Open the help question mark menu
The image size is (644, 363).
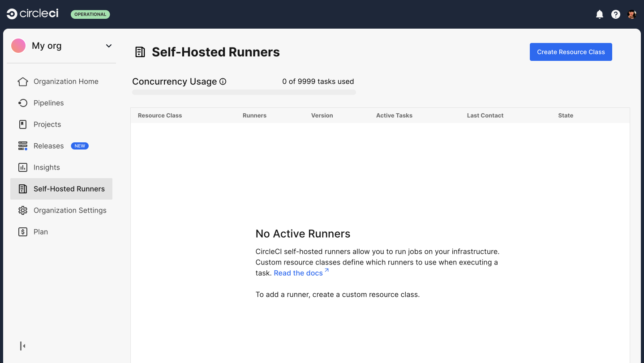pos(616,14)
